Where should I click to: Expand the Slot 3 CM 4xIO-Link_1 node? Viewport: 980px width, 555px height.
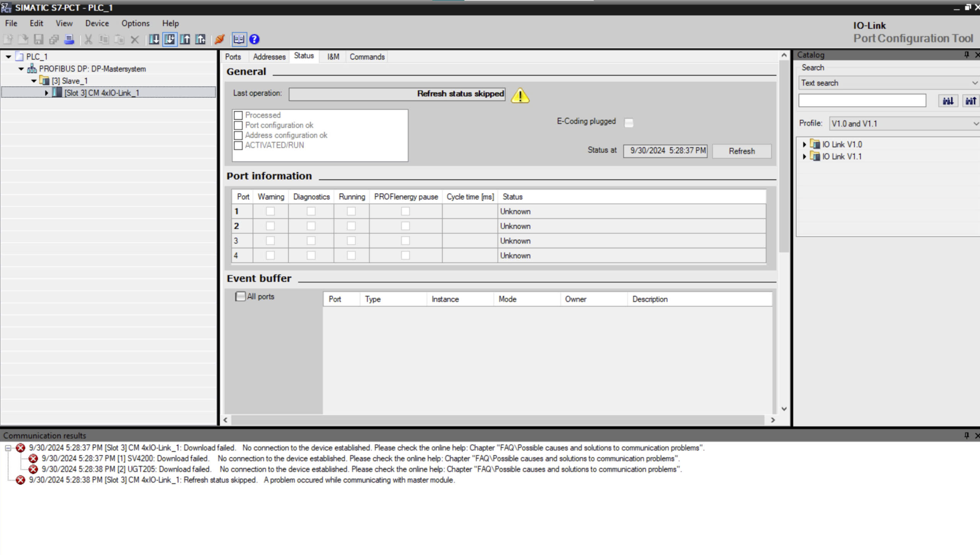pyautogui.click(x=46, y=93)
